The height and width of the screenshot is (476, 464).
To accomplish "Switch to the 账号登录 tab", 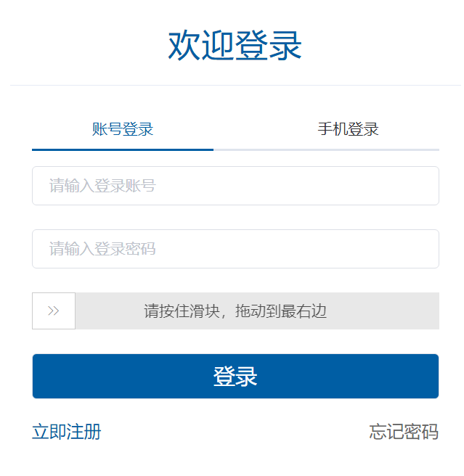I will tap(123, 130).
